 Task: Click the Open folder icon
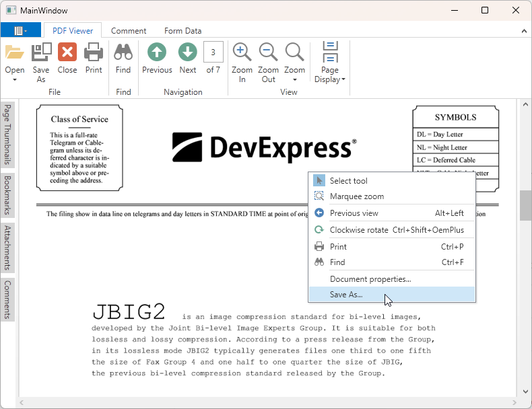[x=15, y=52]
